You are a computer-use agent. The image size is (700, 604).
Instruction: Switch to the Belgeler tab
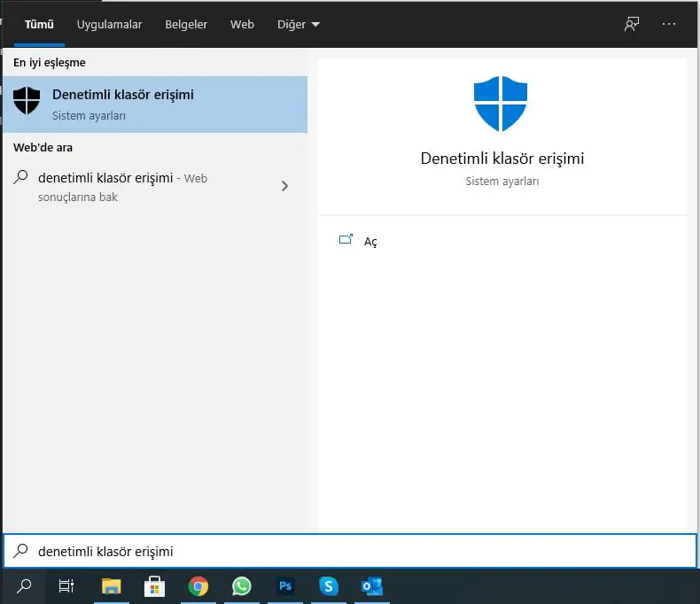[186, 25]
